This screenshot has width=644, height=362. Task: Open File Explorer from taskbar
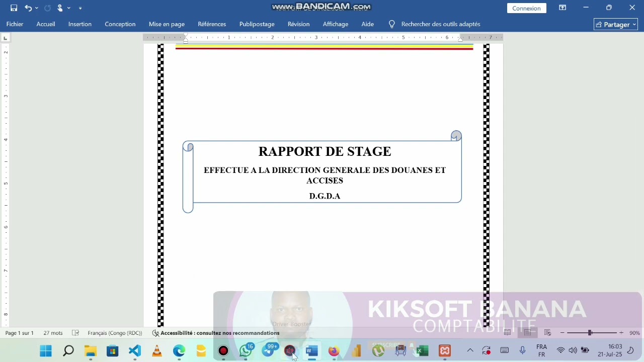[x=91, y=350]
